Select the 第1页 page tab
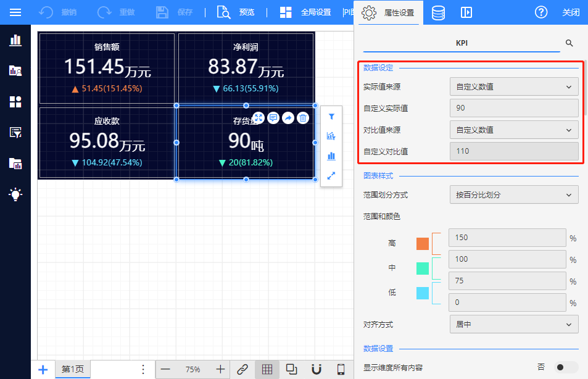This screenshot has width=588, height=379. [73, 369]
